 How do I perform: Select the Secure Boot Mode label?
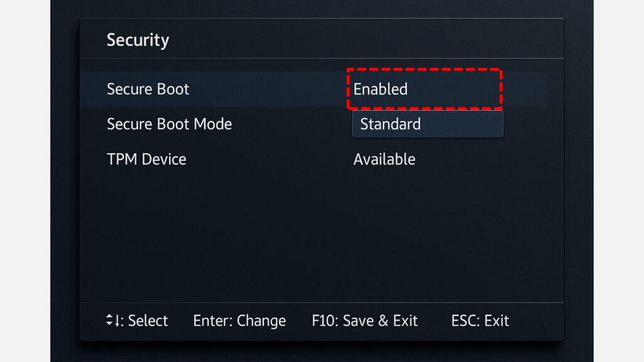pos(169,124)
